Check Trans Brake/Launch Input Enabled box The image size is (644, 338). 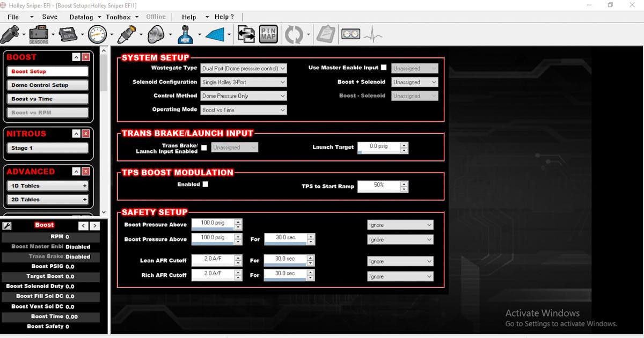coord(204,148)
